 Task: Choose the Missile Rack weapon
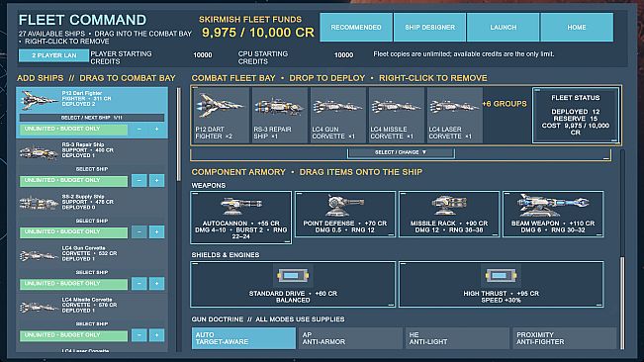[x=449, y=214]
